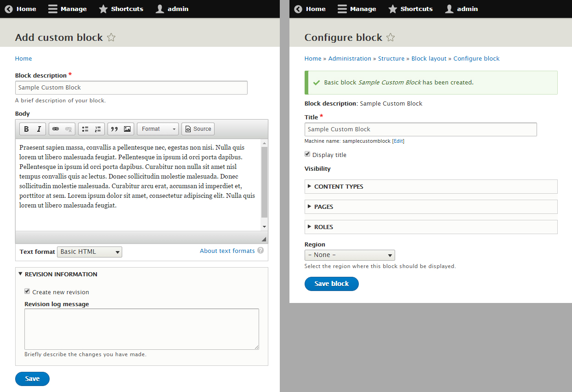The height and width of the screenshot is (392, 572).
Task: Click the Save block button
Action: [x=331, y=284]
